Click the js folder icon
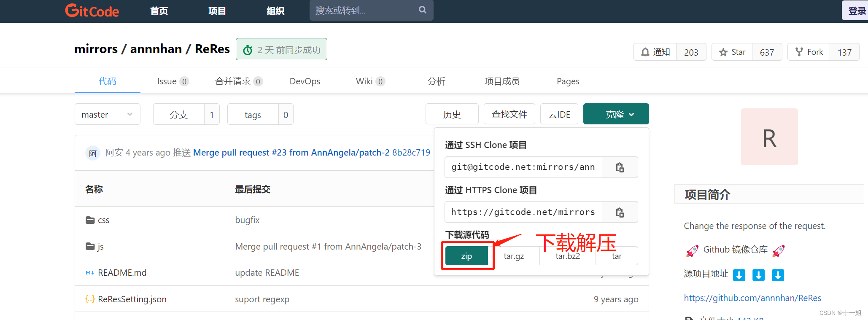The width and height of the screenshot is (868, 320). click(90, 246)
